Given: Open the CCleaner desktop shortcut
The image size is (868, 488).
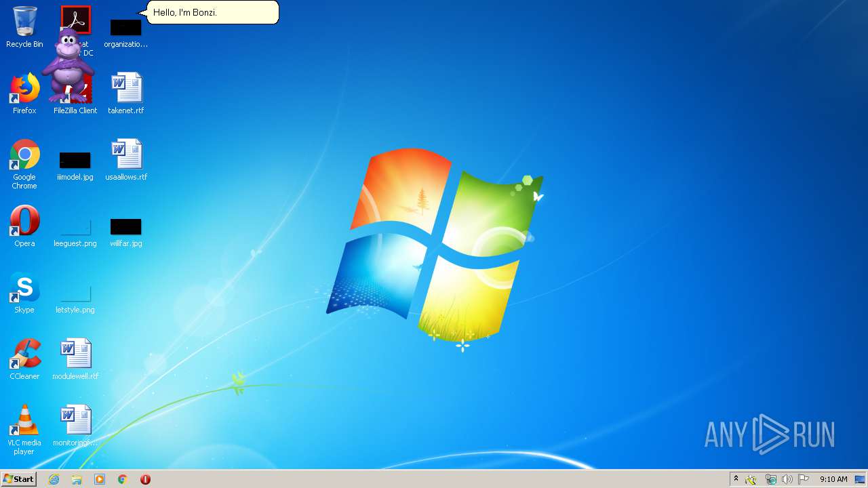Looking at the screenshot, I should pyautogui.click(x=24, y=359).
